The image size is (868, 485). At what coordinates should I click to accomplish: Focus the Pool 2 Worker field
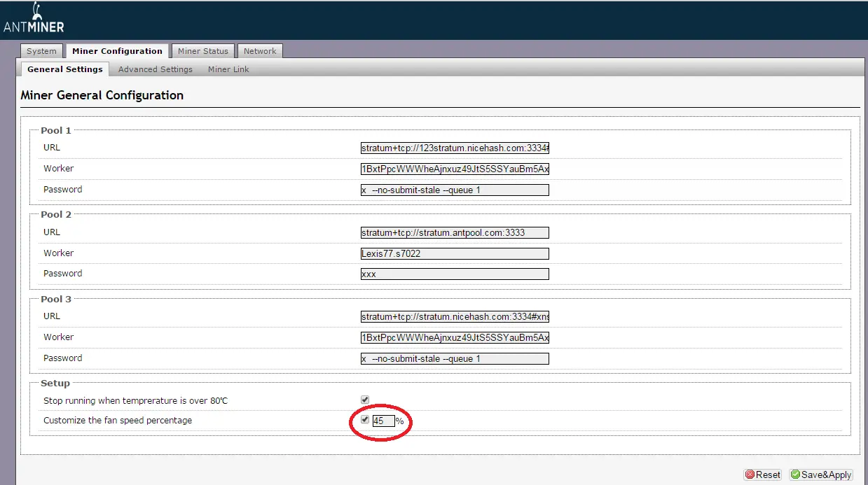pos(455,254)
